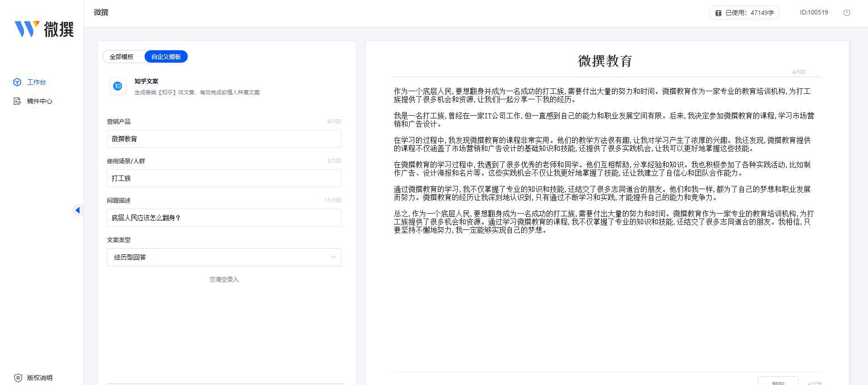Click the paragraph starting 通过微撰教育的学习
This screenshot has height=385, width=868.
602,193
